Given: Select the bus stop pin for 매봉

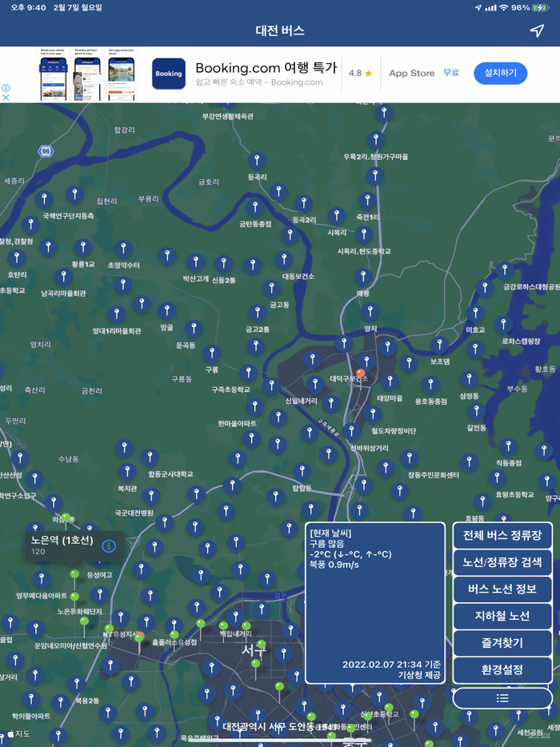Looking at the screenshot, I should [363, 278].
